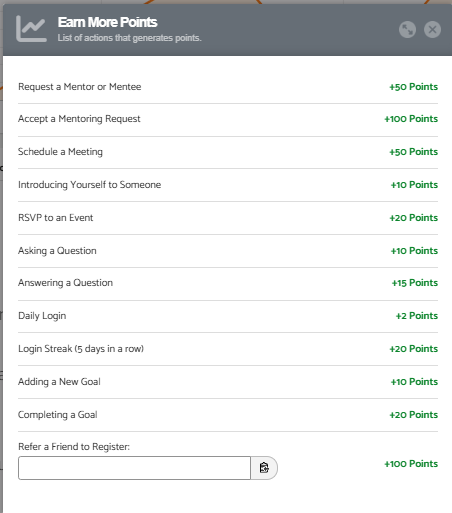452x513 pixels.
Task: Select the Request a Mentor or Mentee row
Action: coord(228,87)
